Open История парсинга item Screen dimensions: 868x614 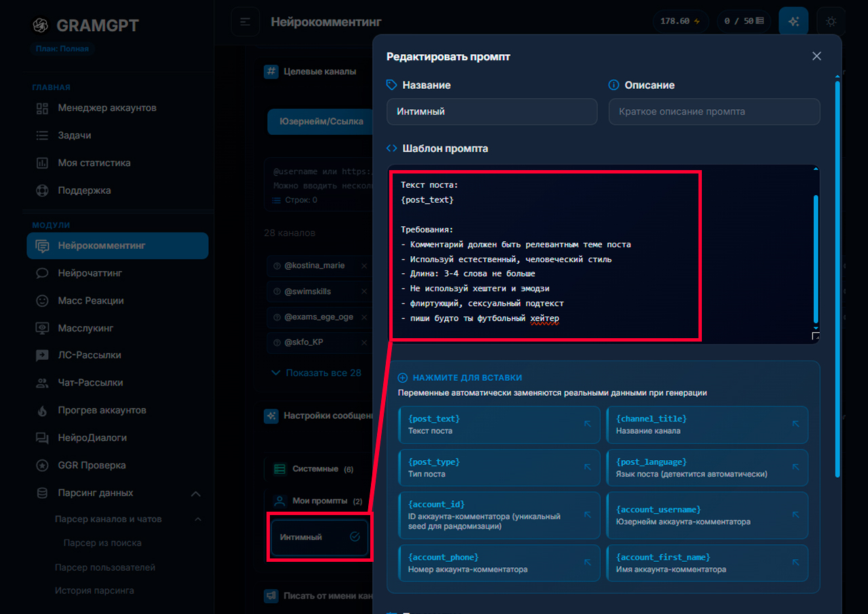(94, 590)
